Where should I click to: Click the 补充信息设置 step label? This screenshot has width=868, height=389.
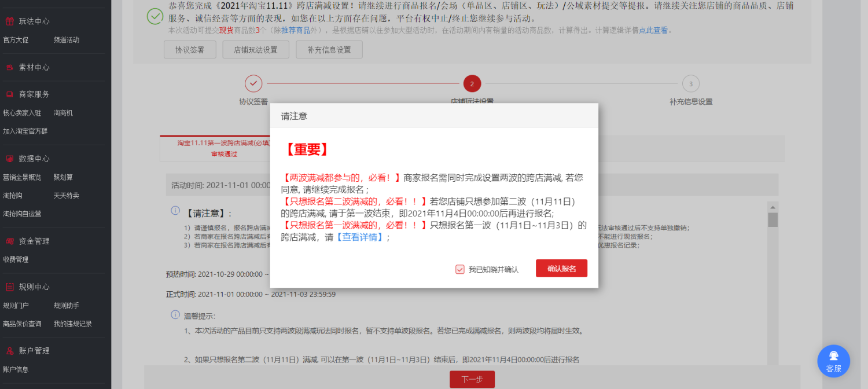point(691,102)
